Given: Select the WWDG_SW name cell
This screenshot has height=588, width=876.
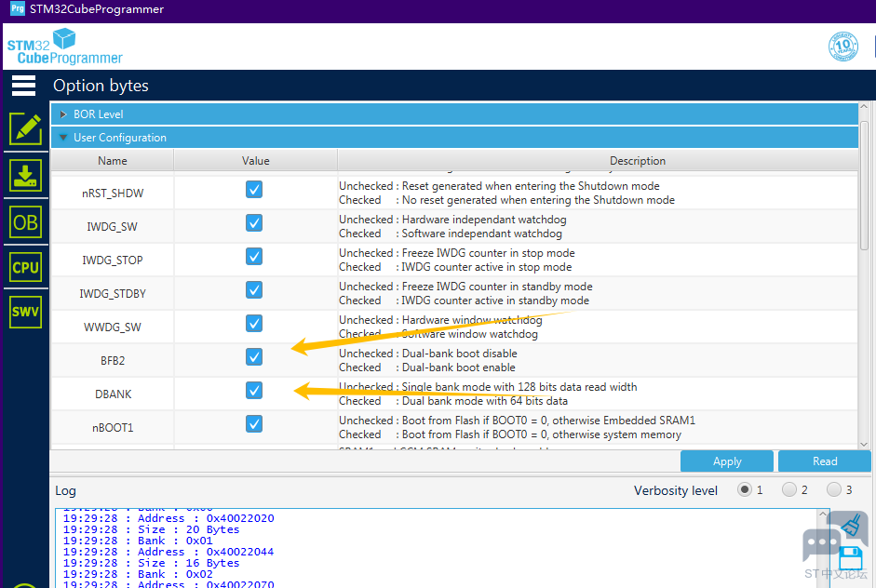Looking at the screenshot, I should [113, 327].
